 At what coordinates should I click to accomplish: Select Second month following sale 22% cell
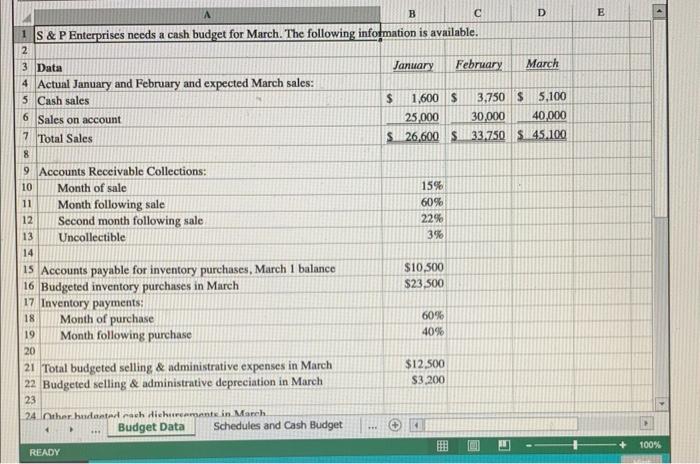(x=415, y=219)
